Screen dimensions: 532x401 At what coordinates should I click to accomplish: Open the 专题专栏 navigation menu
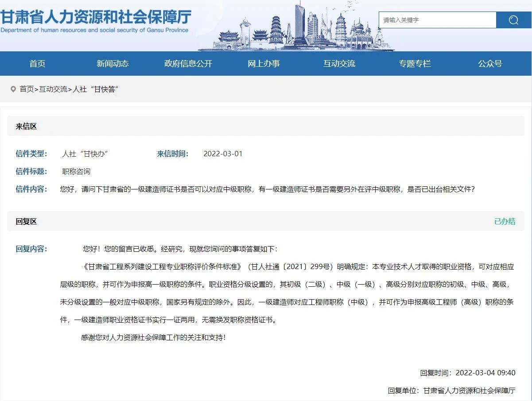pyautogui.click(x=415, y=63)
